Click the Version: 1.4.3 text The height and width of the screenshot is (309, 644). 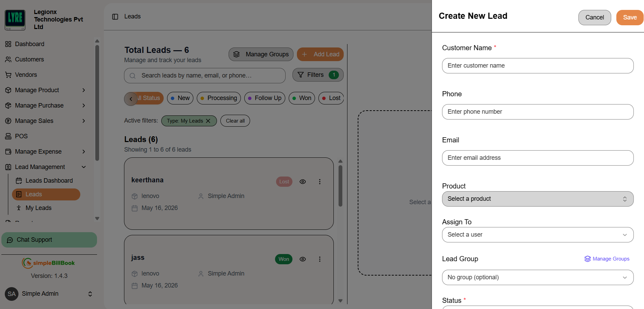(x=49, y=276)
